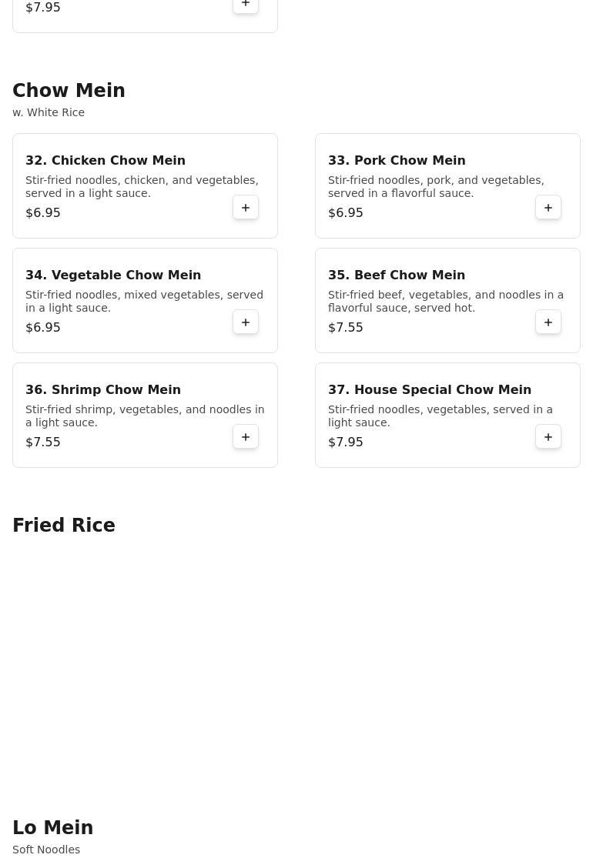Select the Lo Mein section heading
Screen dimensions: 593x868
pos(52,827)
